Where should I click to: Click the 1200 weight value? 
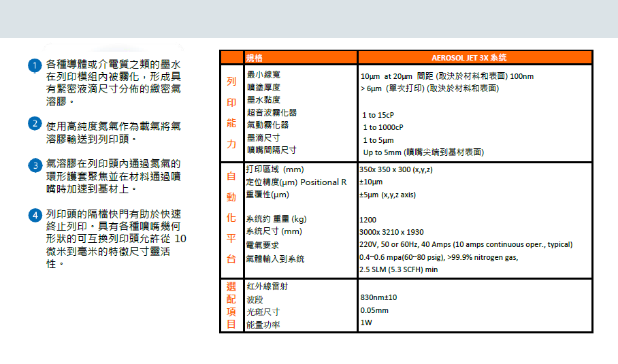pyautogui.click(x=368, y=220)
